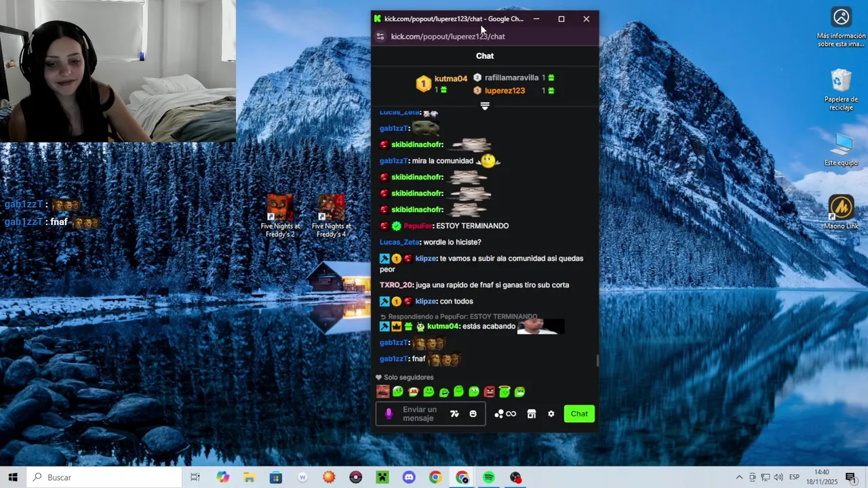Open Five Nights at Freddy's 2 desktop shortcut

[280, 216]
